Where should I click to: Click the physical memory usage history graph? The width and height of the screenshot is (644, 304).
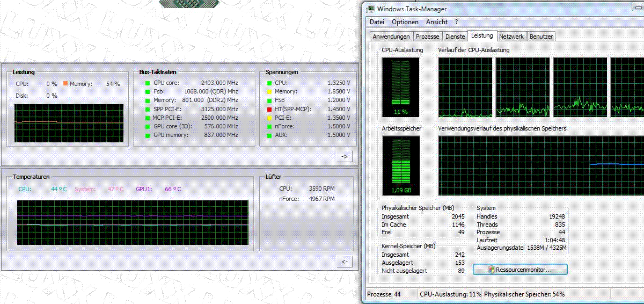[541, 165]
